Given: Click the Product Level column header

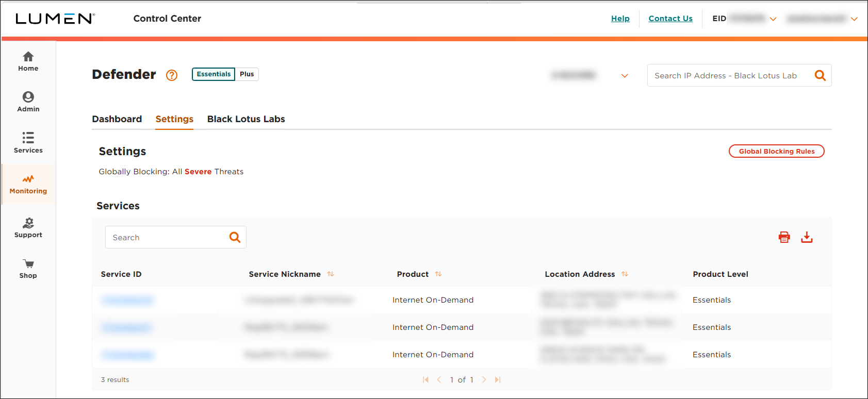Looking at the screenshot, I should (x=720, y=274).
